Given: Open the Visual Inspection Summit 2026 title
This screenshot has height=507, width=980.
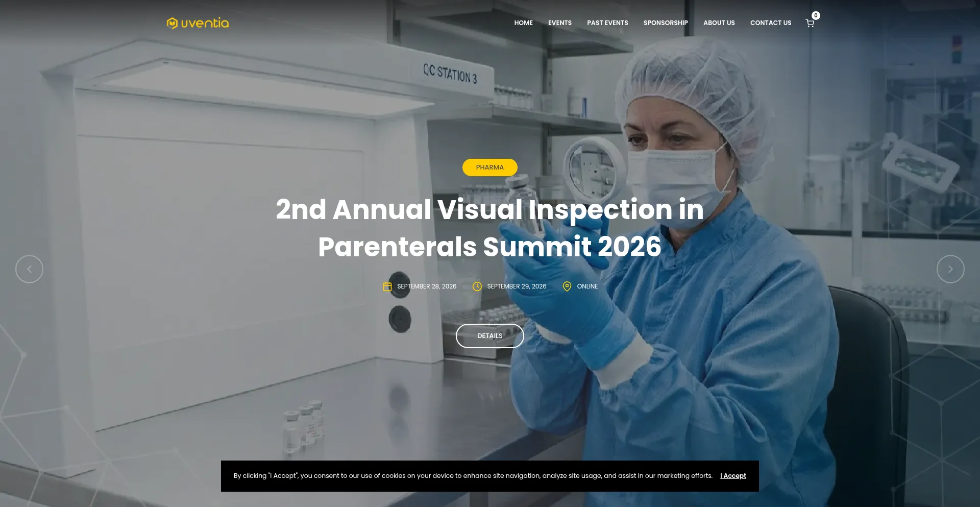Looking at the screenshot, I should pyautogui.click(x=490, y=228).
